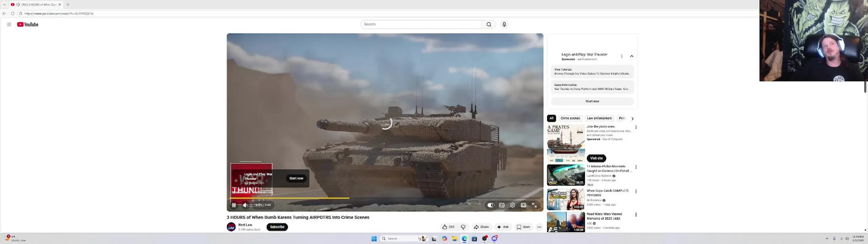
Task: Go to YouTube home via logo
Action: point(28,24)
